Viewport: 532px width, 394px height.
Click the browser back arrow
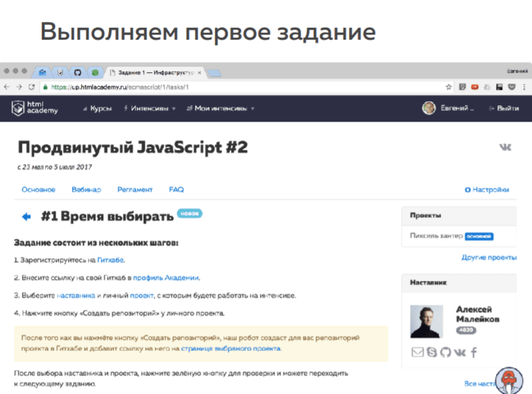point(6,87)
